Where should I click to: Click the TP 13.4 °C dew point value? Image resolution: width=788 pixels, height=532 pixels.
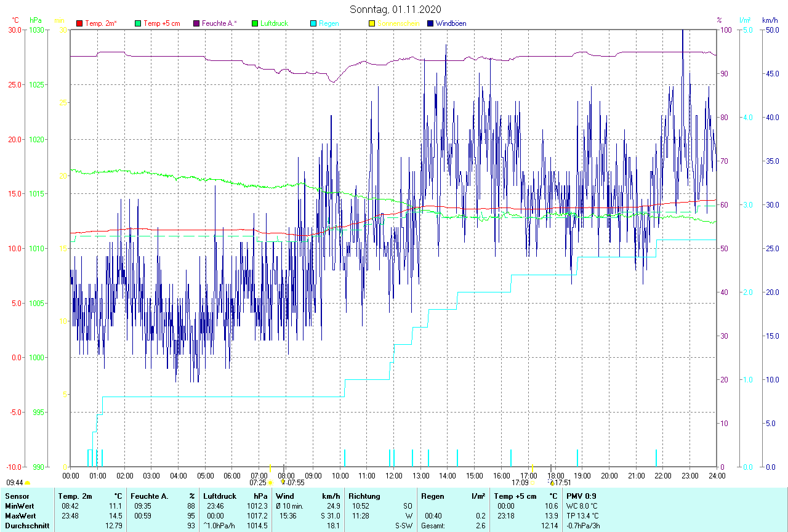point(582,516)
